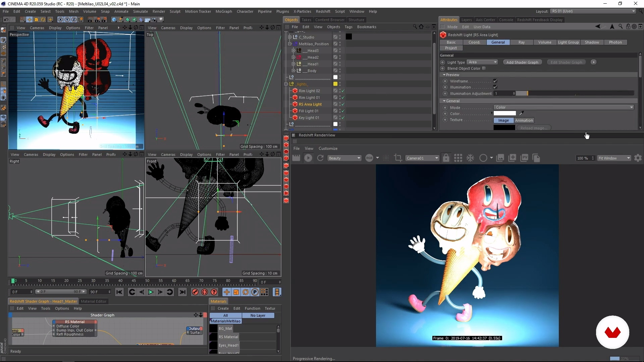This screenshot has height=362, width=644.
Task: Select the Rotate tool in the top toolbar
Action: point(43,19)
